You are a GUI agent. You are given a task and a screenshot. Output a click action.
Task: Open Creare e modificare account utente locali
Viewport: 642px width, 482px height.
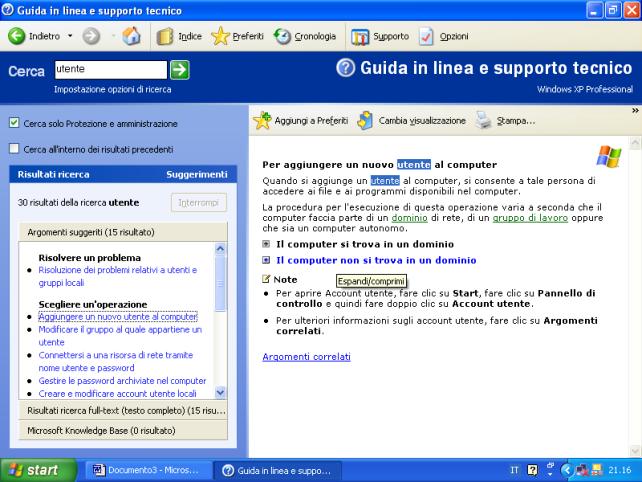(117, 394)
